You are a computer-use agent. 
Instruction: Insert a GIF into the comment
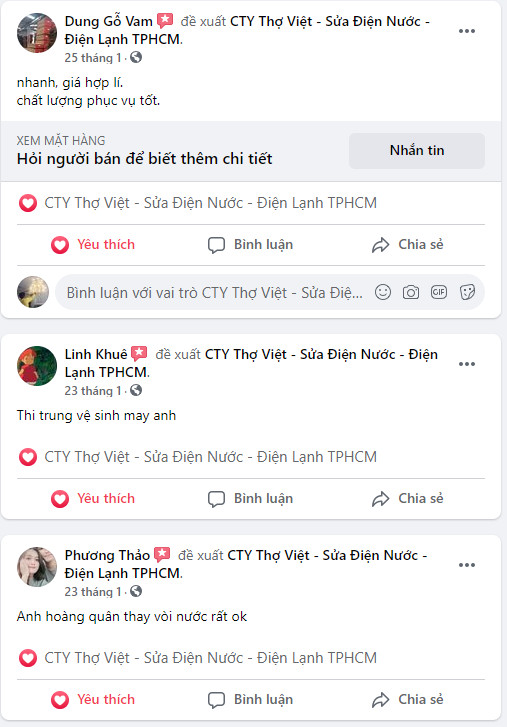coord(439,293)
